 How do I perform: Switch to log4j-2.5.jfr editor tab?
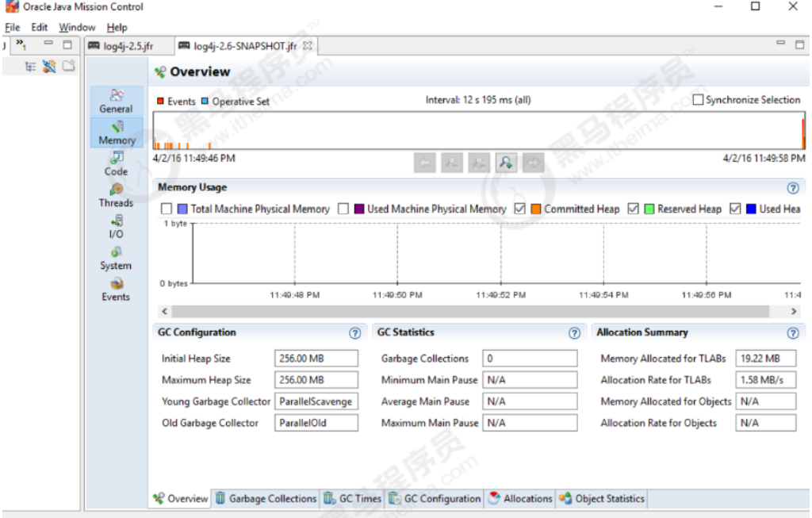(128, 46)
